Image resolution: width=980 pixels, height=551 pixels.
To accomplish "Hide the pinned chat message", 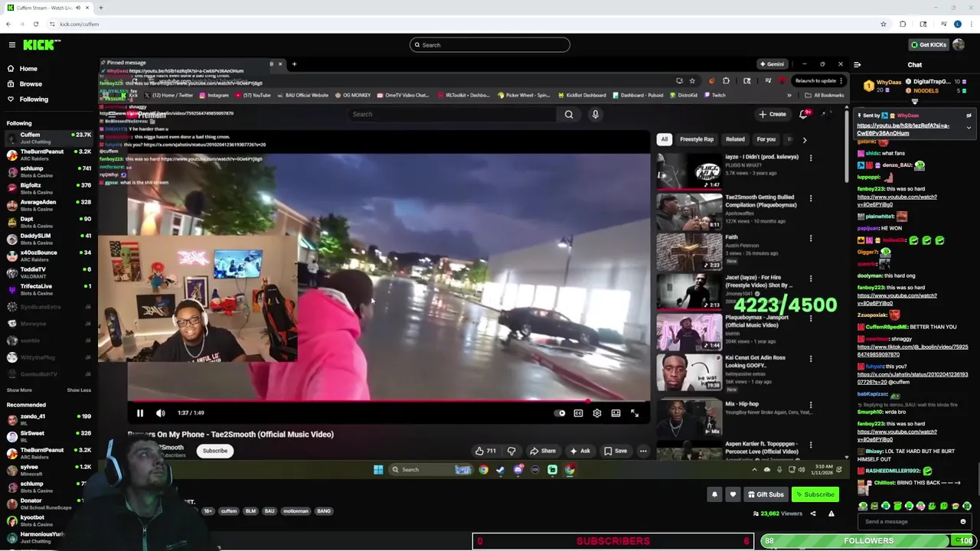I will click(x=969, y=116).
